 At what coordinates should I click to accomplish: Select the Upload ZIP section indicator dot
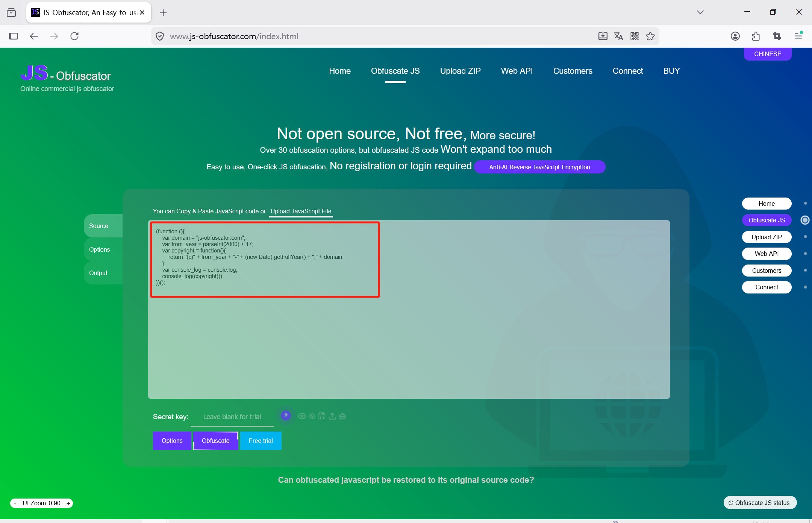(805, 237)
